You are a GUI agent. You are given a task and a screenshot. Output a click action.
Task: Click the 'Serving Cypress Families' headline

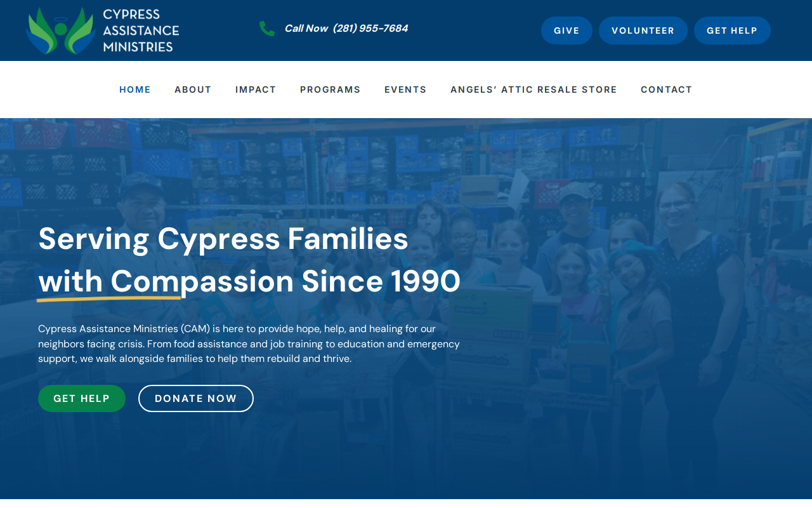(x=223, y=239)
